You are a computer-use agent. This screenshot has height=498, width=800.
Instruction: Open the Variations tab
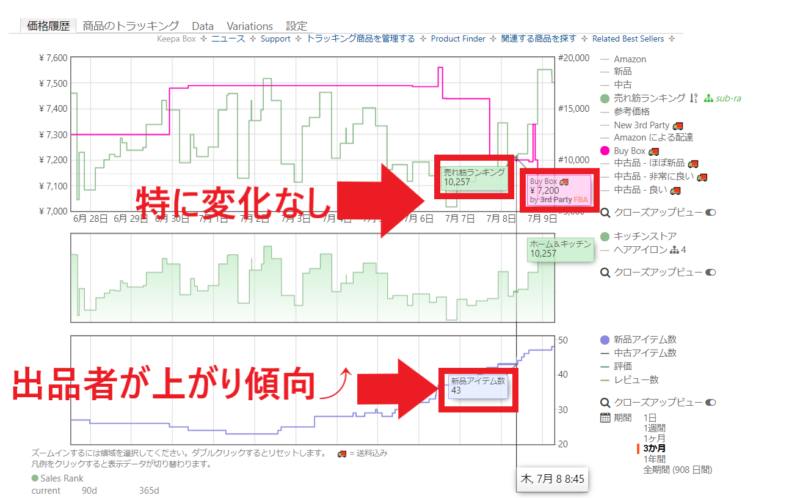click(x=249, y=25)
